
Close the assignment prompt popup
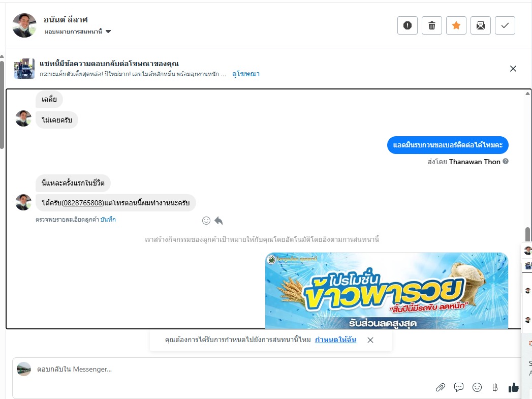pyautogui.click(x=370, y=340)
